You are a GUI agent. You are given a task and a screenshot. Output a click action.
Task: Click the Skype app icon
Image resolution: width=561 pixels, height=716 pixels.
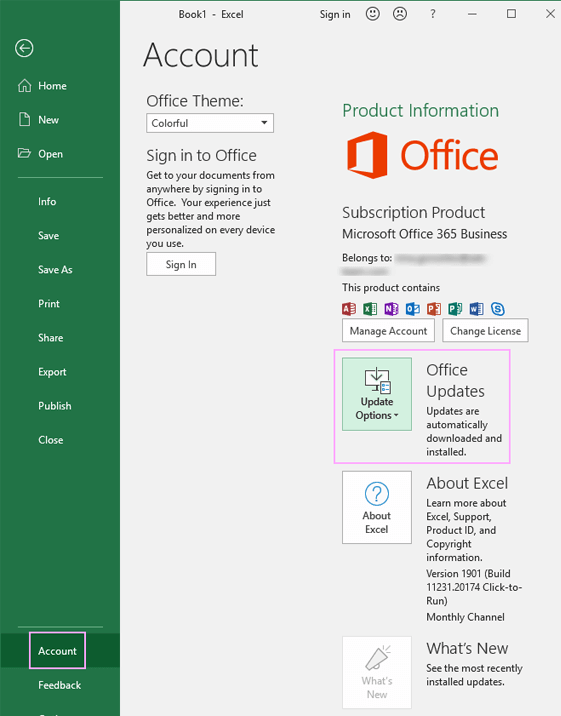(498, 309)
